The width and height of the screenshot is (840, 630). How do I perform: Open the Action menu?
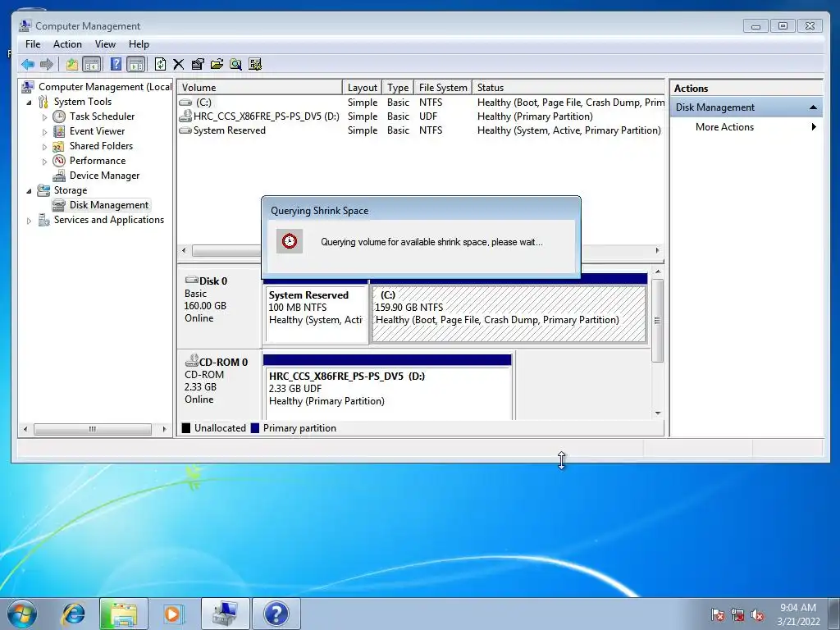pyautogui.click(x=67, y=44)
